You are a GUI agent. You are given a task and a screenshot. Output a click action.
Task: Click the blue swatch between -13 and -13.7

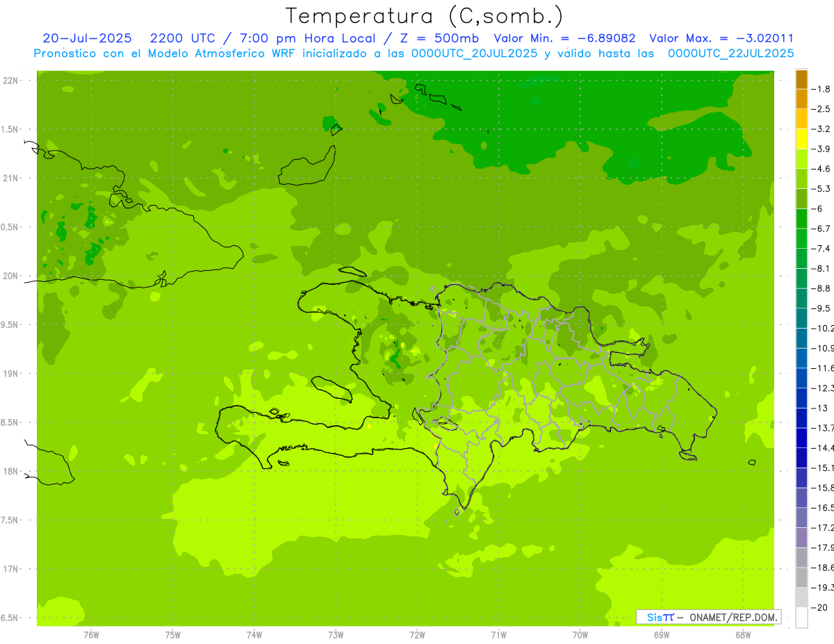tap(801, 418)
